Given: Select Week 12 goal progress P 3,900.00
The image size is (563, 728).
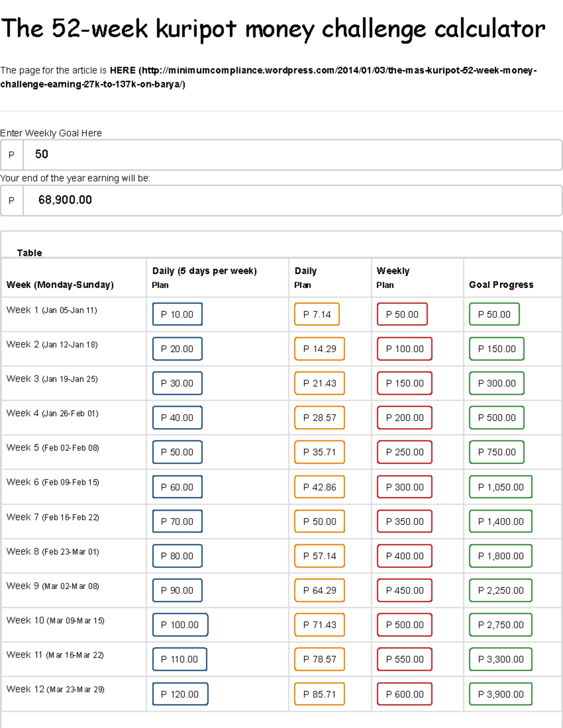Looking at the screenshot, I should pos(500,694).
